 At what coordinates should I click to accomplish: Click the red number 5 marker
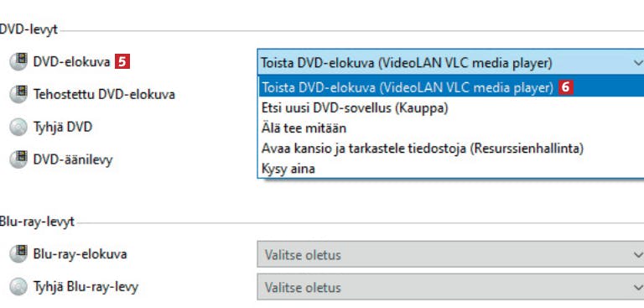(122, 62)
